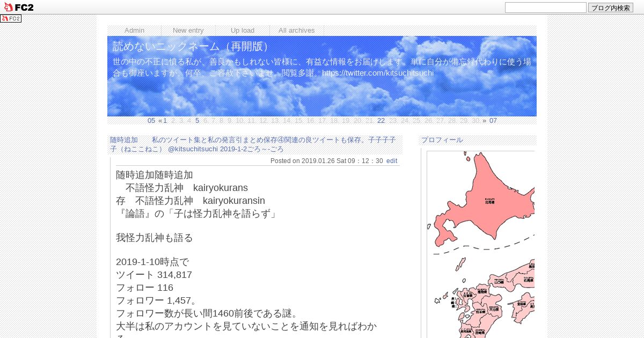Image resolution: width=644 pixels, height=338 pixels.
Task: Click the line 我怪力乱神も語る
Action: pos(155,238)
